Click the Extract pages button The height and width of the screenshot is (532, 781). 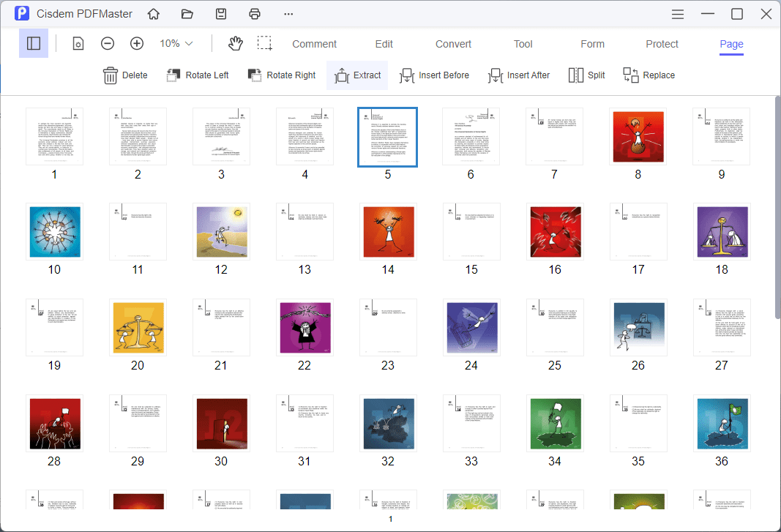(x=357, y=75)
